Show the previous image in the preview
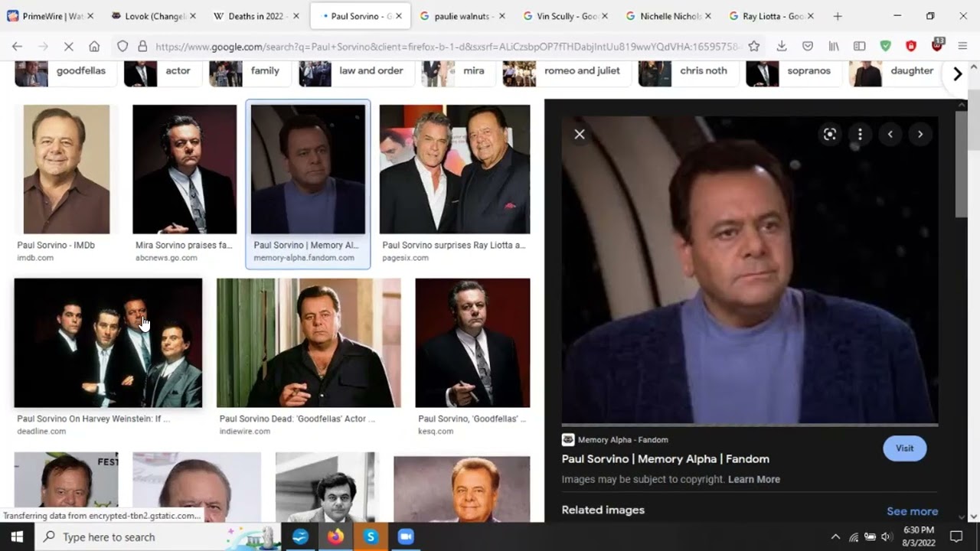 tap(890, 134)
